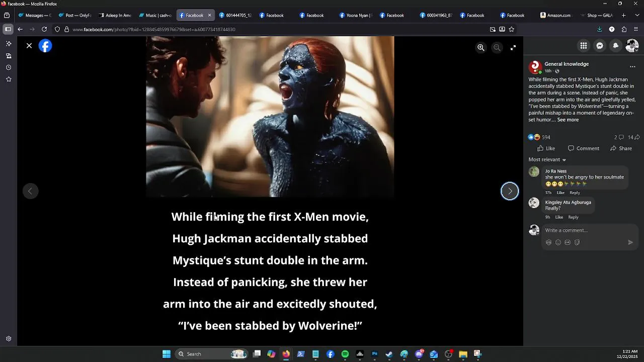Like Jo Ra Ness's comment
This screenshot has width=644, height=362.
pos(560,193)
